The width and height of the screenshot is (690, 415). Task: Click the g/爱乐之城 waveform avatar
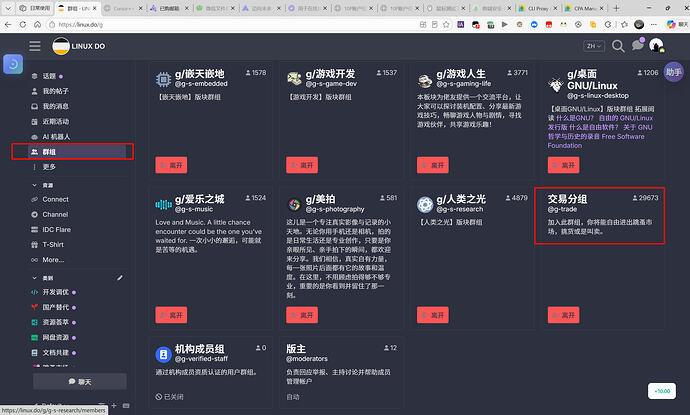[163, 204]
